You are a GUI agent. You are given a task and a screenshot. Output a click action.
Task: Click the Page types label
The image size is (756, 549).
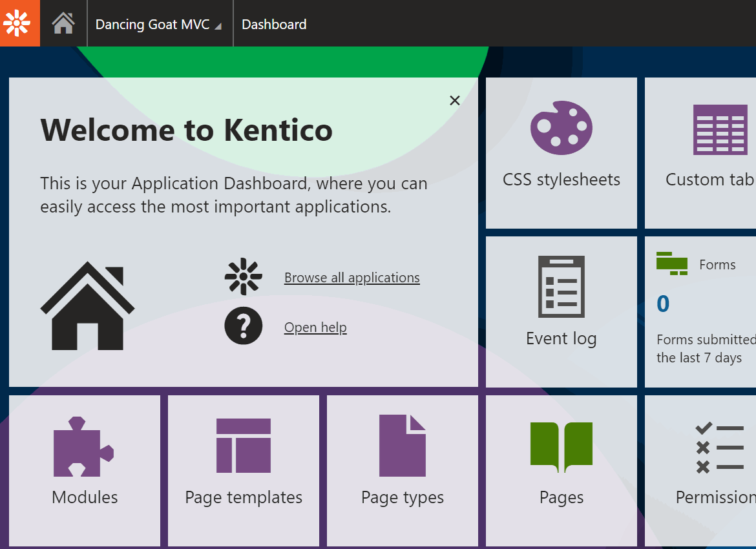403,498
